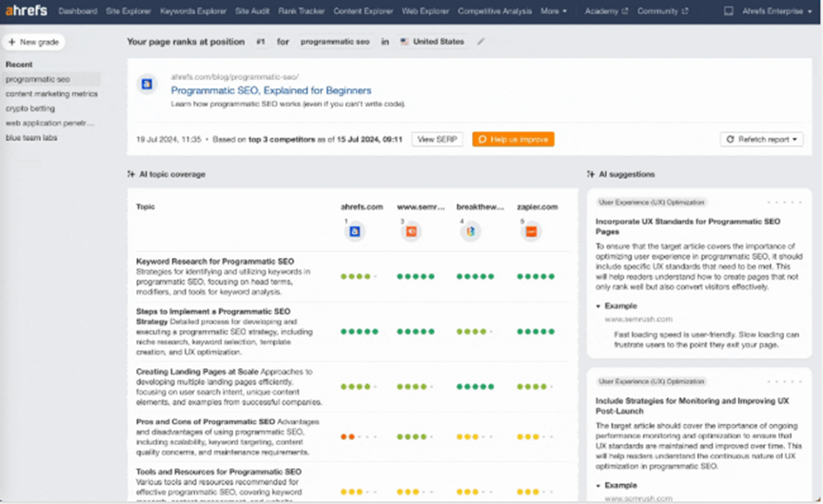Open Site Audit
Image resolution: width=823 pixels, height=504 pixels.
(252, 11)
